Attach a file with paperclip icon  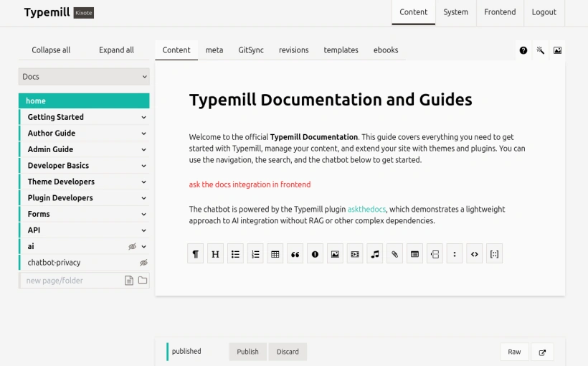394,254
